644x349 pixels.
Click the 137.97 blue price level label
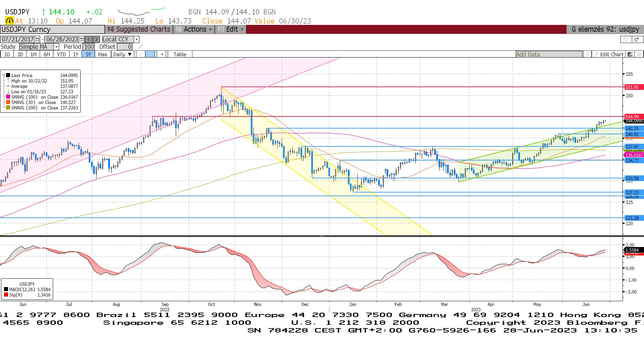click(634, 147)
